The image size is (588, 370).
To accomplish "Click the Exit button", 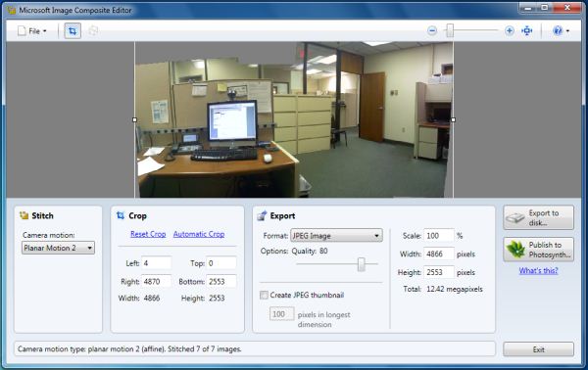I will click(538, 349).
